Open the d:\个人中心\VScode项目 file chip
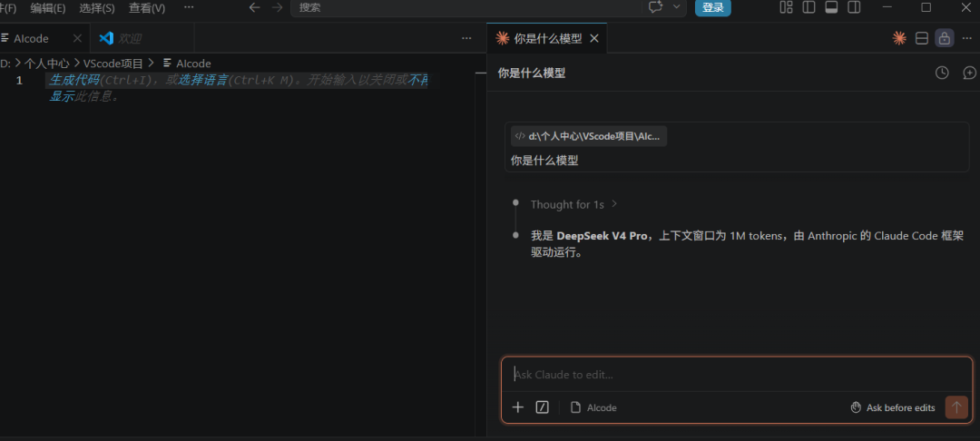 click(x=589, y=135)
